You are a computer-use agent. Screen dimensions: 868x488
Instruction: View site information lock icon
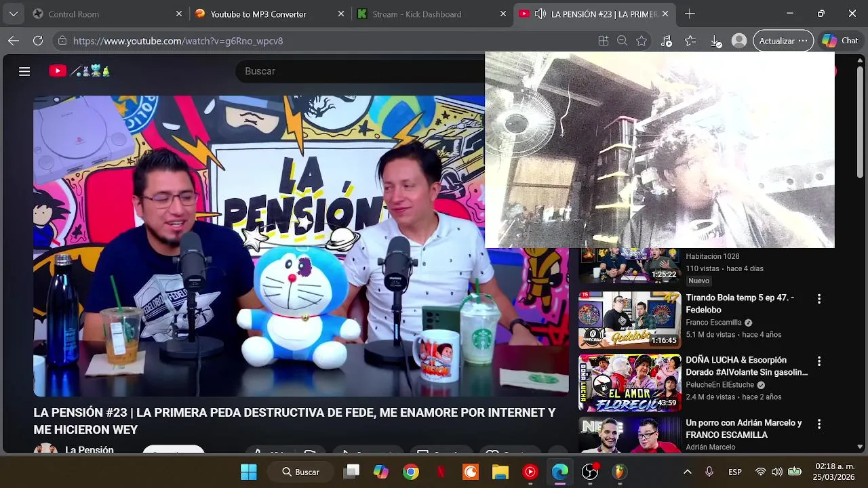tap(62, 41)
